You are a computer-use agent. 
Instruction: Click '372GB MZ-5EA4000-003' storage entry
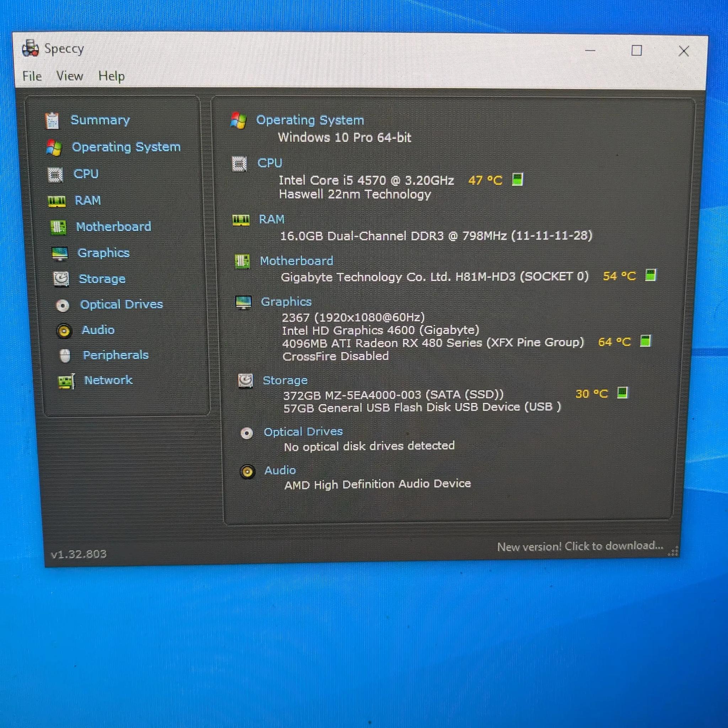point(352,395)
